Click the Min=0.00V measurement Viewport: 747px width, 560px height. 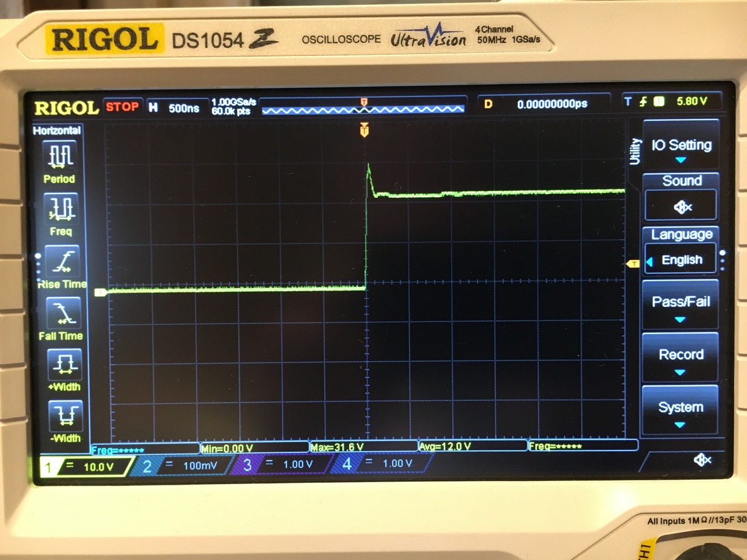255,448
